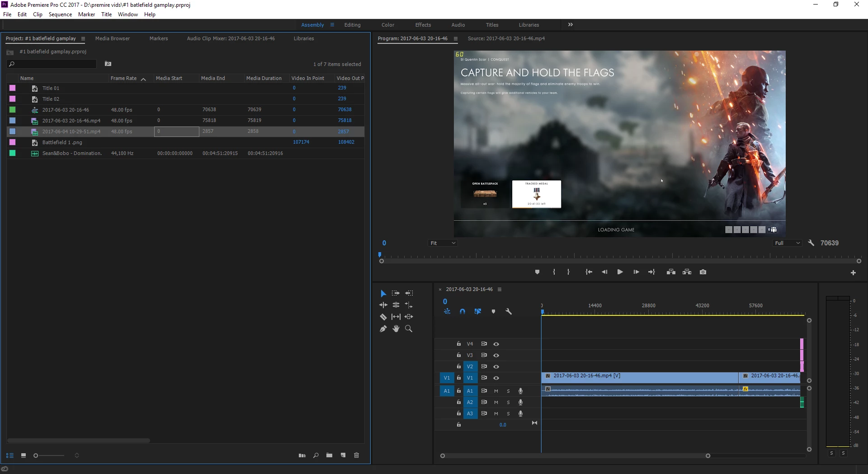Screen dimensions: 868x474
Task: Hide track V1 using eye icon
Action: coord(496,378)
